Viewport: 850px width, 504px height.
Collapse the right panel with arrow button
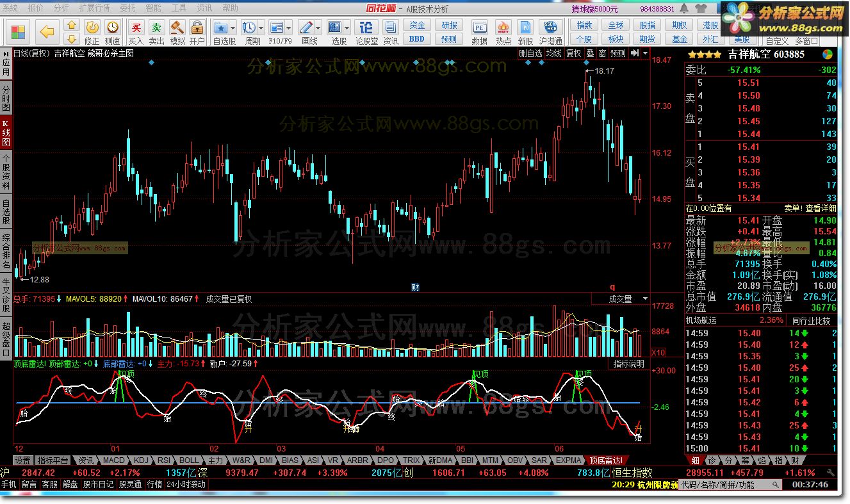pos(634,54)
